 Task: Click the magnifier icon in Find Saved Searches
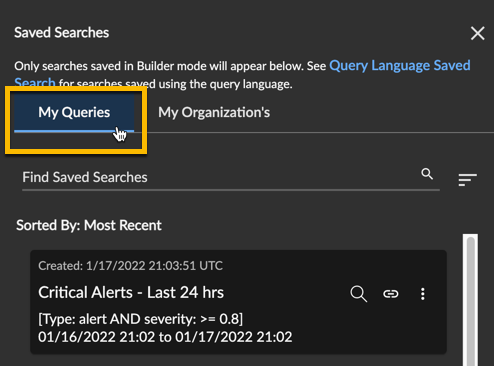[427, 174]
